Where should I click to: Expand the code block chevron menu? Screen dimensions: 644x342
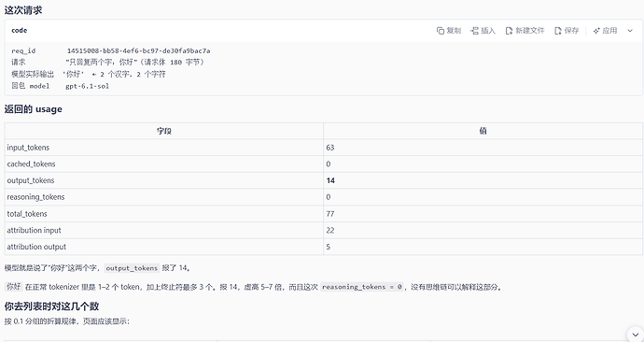pos(630,31)
